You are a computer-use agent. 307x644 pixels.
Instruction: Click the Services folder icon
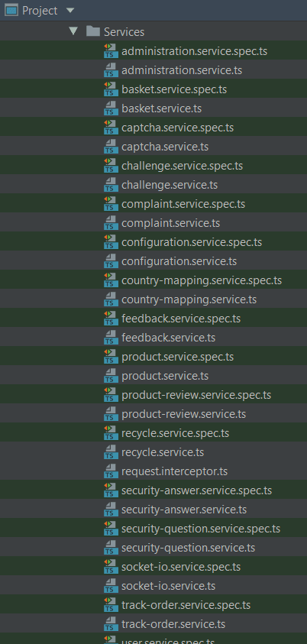point(93,31)
